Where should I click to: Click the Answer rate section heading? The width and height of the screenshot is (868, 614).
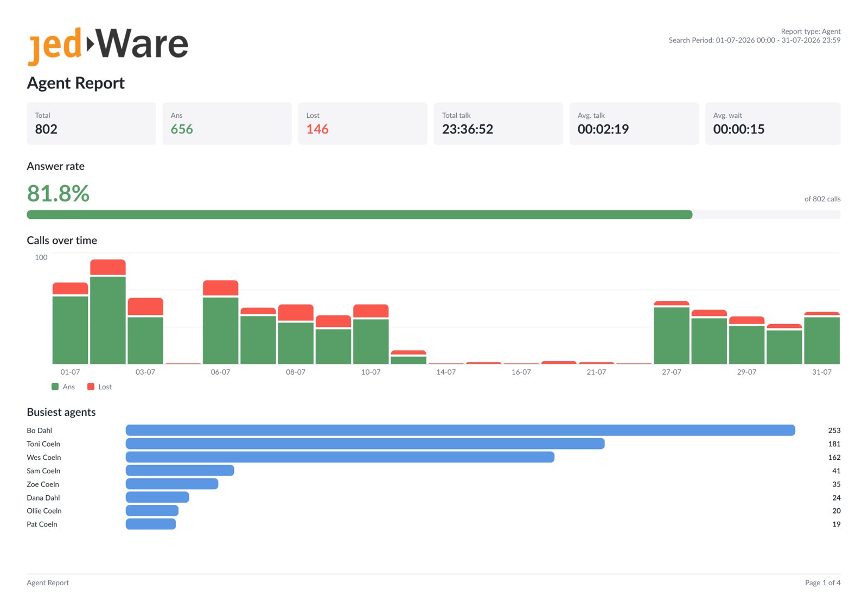point(56,166)
